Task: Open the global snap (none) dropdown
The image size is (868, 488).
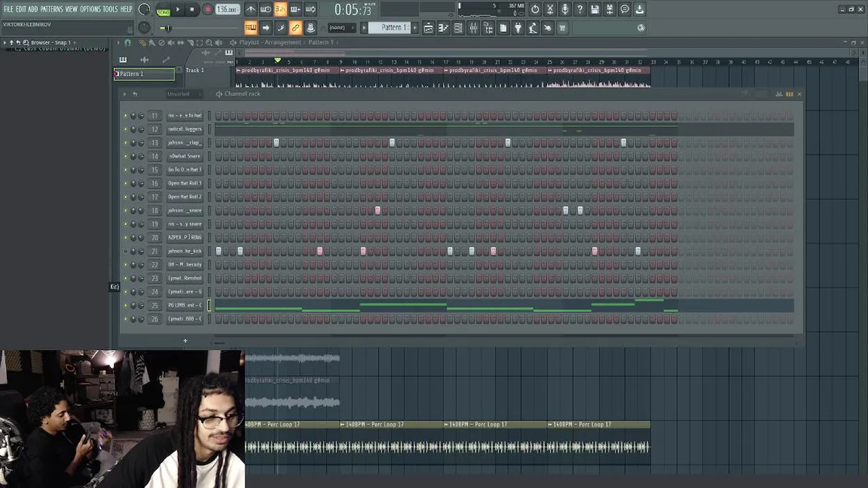Action: (341, 28)
